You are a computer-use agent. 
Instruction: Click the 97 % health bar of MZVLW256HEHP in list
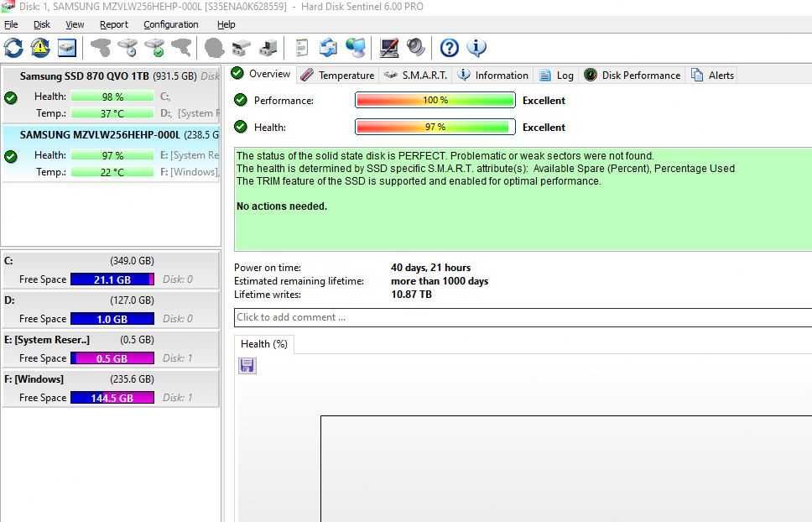point(112,155)
